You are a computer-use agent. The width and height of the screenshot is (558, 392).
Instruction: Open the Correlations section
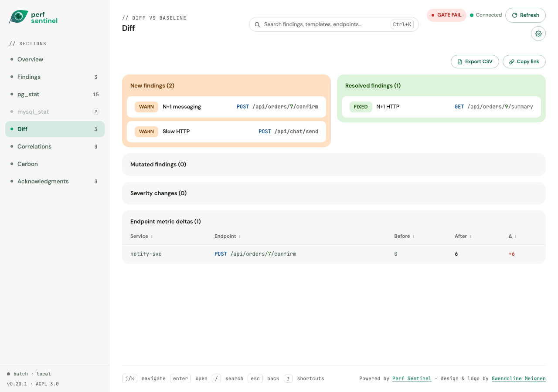coord(55,146)
